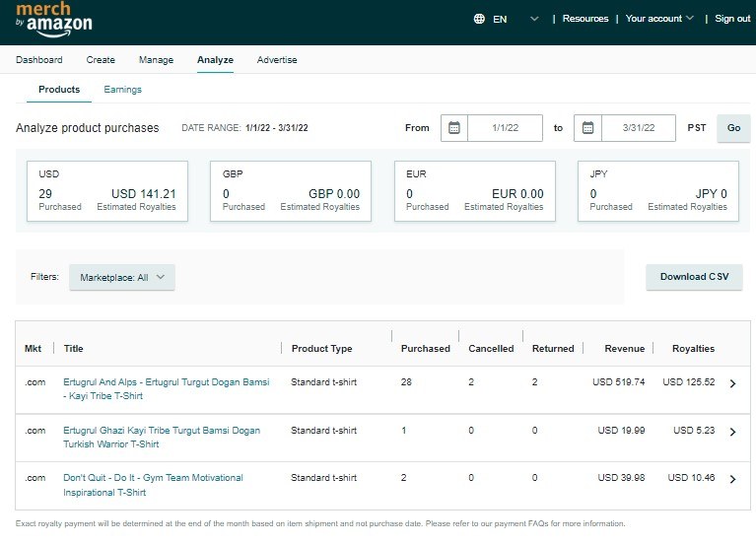Image resolution: width=756 pixels, height=544 pixels.
Task: Click the USD 5.23 royalties value
Action: [x=694, y=431]
